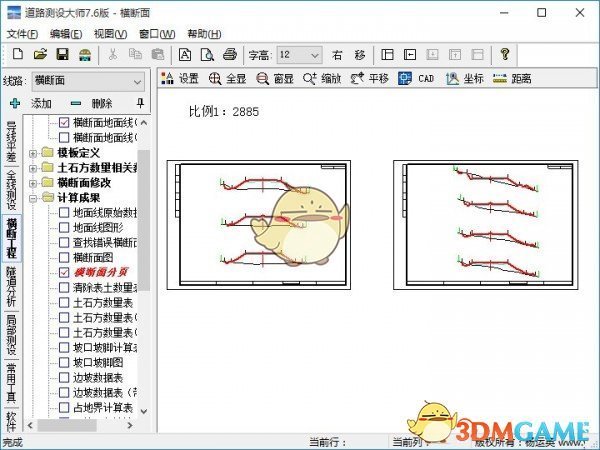This screenshot has width=600, height=450.
Task: Open a file using the open-folder icon
Action: [40, 54]
